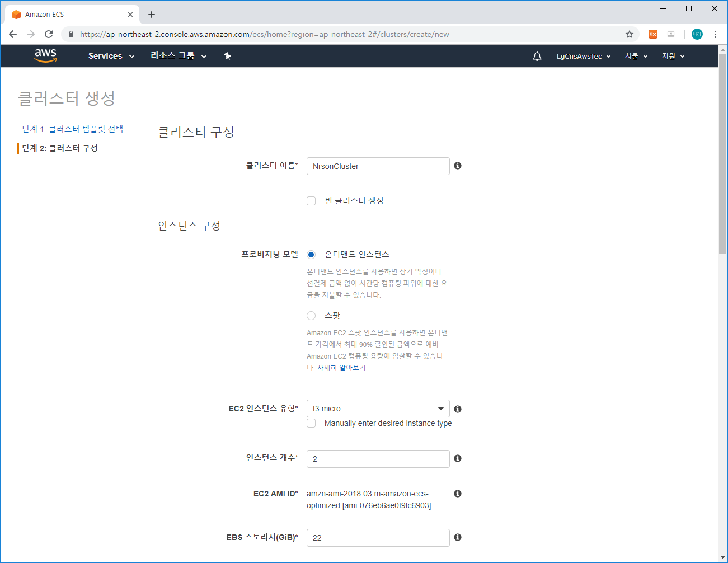728x563 pixels.
Task: Click info icon next to cluster name field
Action: tap(458, 166)
